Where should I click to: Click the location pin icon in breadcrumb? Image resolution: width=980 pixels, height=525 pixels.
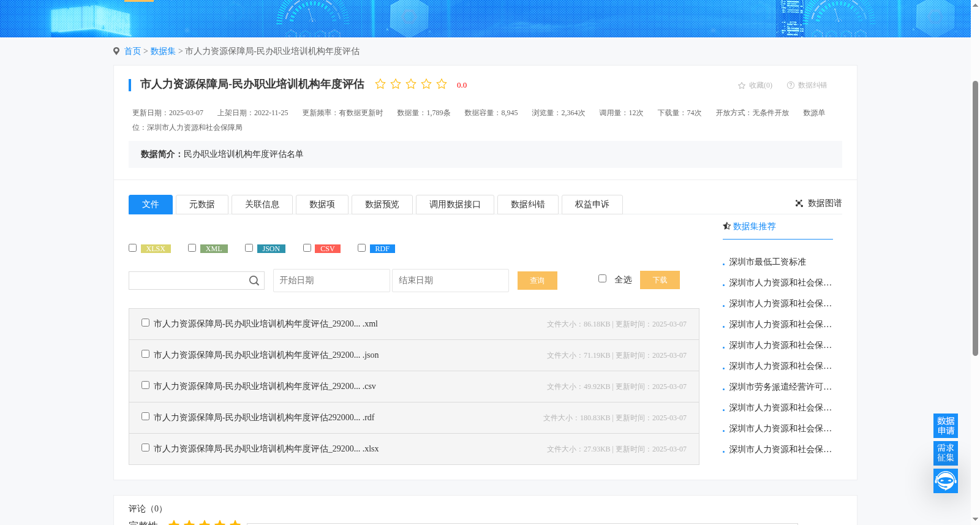pos(116,51)
